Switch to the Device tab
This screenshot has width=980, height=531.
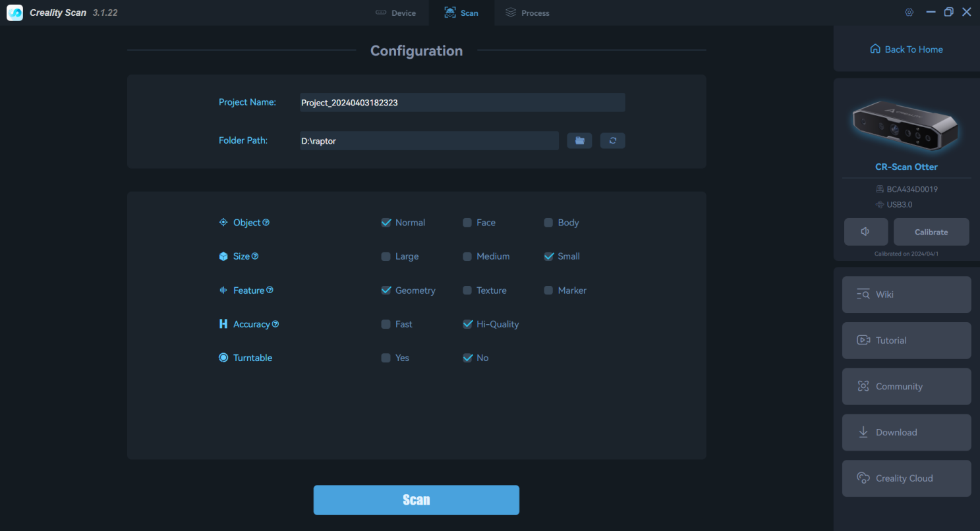coord(395,13)
